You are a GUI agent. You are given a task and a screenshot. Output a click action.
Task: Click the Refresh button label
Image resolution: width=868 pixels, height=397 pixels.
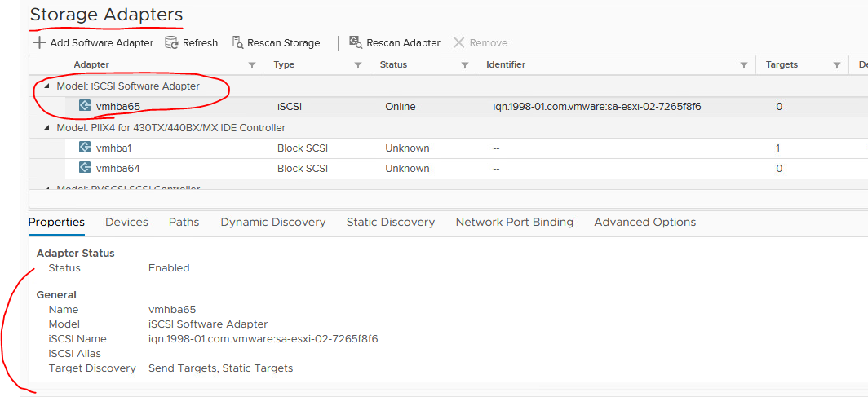pyautogui.click(x=201, y=42)
